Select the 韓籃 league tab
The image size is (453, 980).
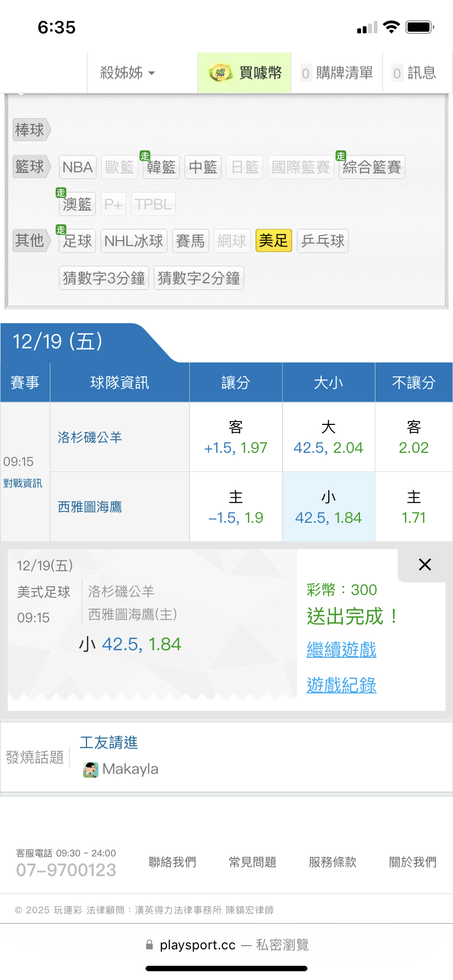[161, 167]
